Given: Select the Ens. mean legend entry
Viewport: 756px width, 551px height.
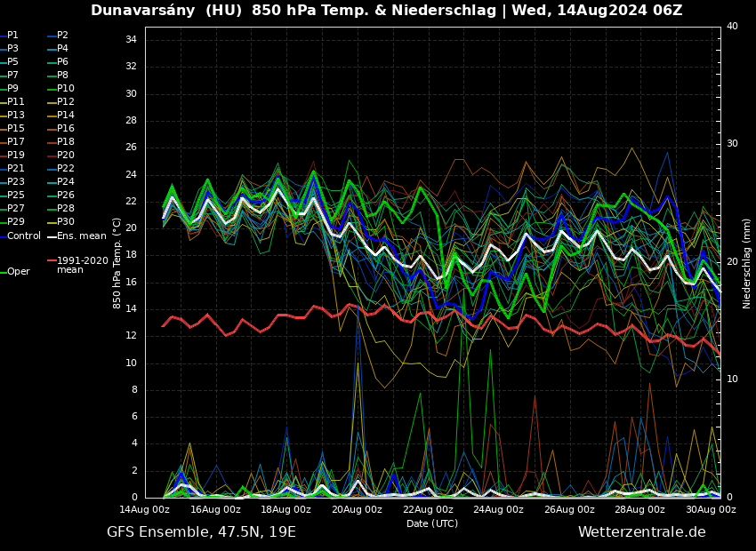Looking at the screenshot, I should click(x=81, y=236).
